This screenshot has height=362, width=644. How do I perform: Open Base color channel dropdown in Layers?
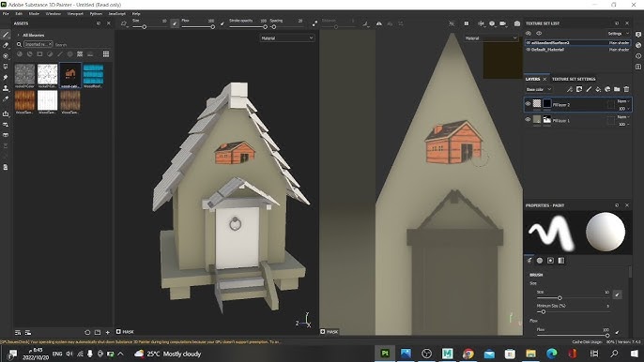(x=539, y=89)
